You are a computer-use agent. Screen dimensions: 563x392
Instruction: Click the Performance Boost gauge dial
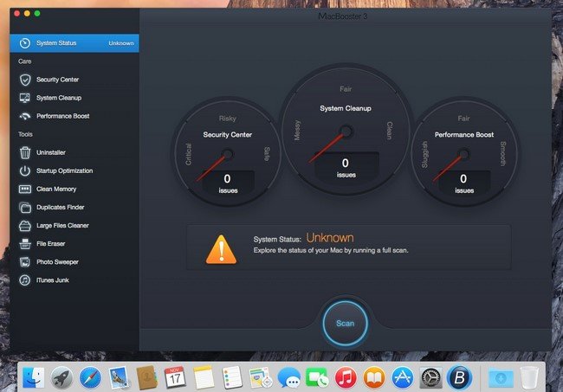463,152
